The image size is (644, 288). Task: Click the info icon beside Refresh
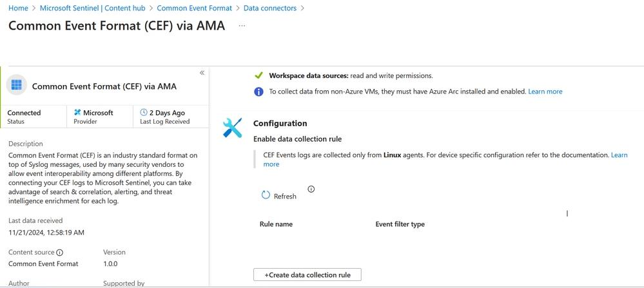point(311,189)
